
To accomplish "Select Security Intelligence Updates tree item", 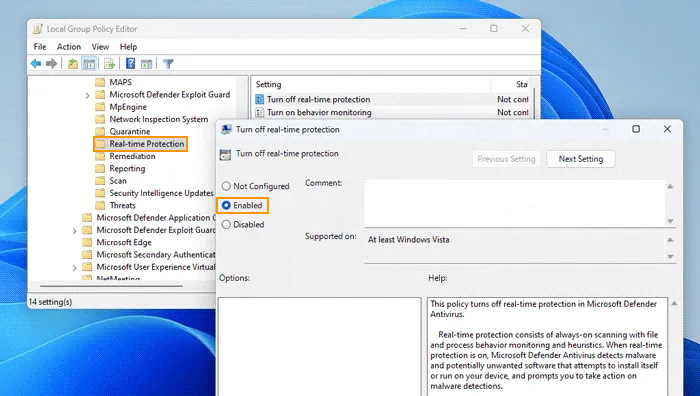I will pyautogui.click(x=161, y=193).
